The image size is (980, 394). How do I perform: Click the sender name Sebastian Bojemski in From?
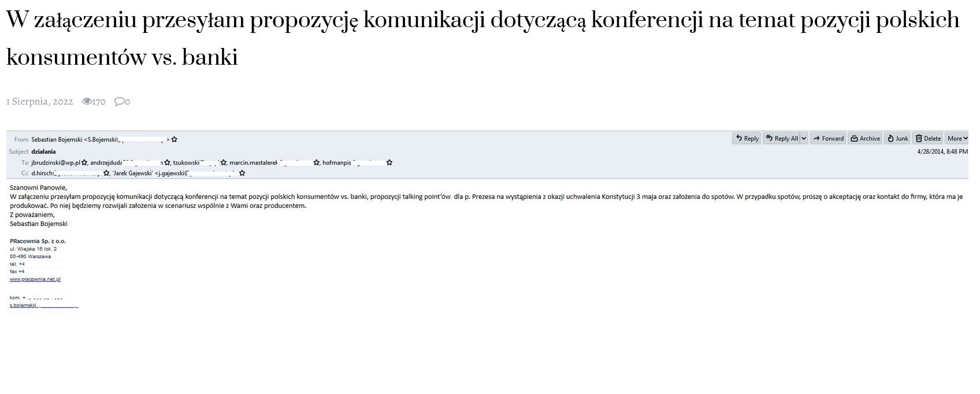[x=57, y=139]
